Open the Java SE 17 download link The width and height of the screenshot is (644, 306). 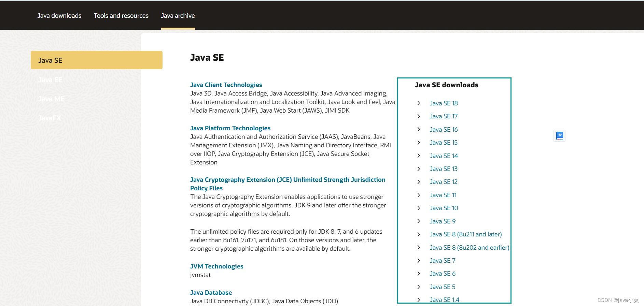444,116
